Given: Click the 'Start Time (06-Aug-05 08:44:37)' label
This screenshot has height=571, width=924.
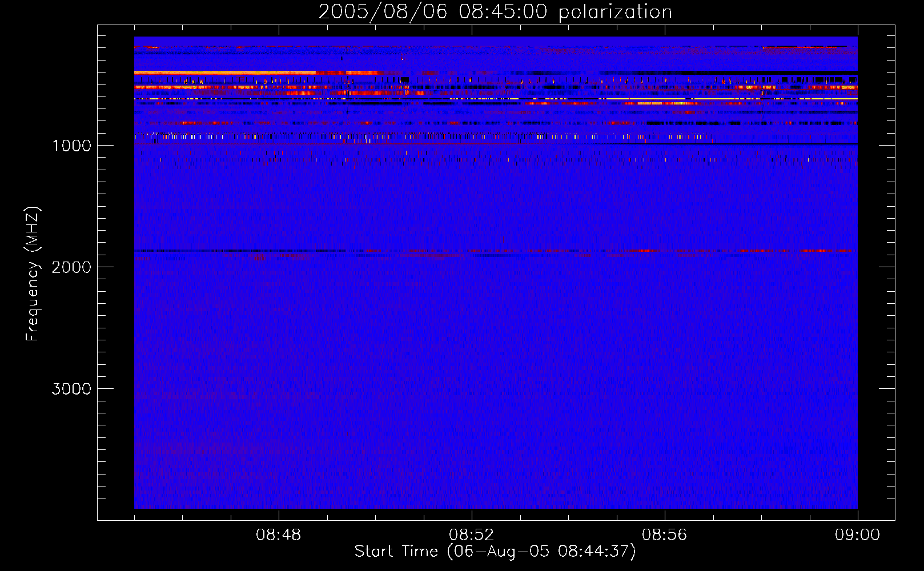Looking at the screenshot, I should click(x=495, y=552).
